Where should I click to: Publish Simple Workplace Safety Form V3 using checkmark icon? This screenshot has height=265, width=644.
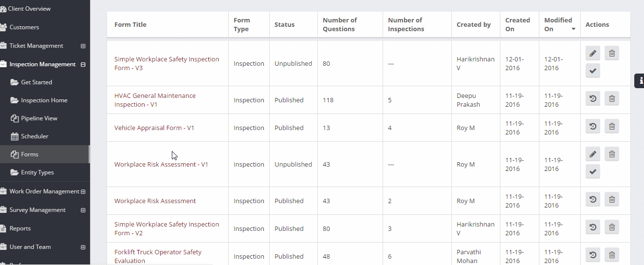pos(592,71)
